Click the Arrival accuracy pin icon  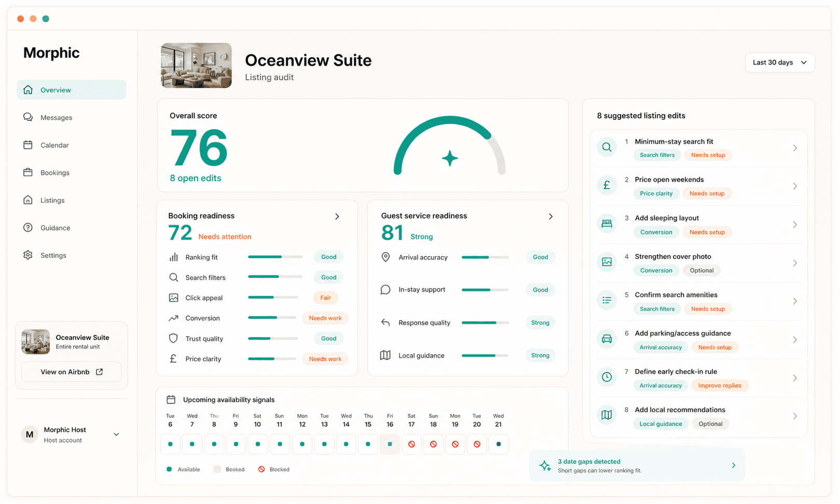[385, 257]
